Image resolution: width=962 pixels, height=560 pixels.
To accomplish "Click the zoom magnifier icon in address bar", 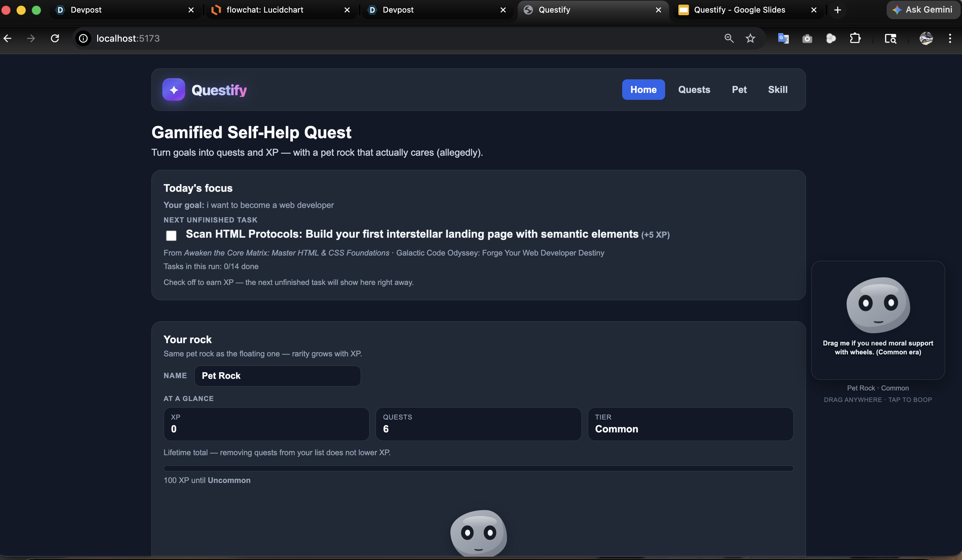I will (729, 39).
